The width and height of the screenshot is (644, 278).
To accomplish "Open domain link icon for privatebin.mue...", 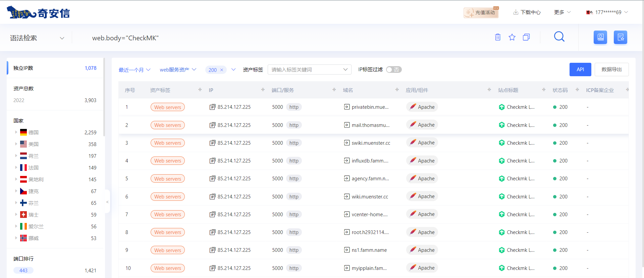I will pyautogui.click(x=347, y=107).
